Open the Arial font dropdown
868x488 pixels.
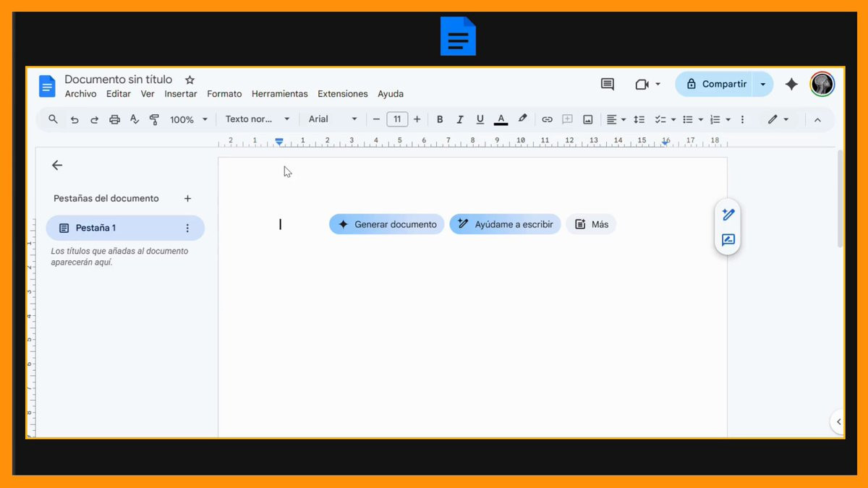point(333,119)
